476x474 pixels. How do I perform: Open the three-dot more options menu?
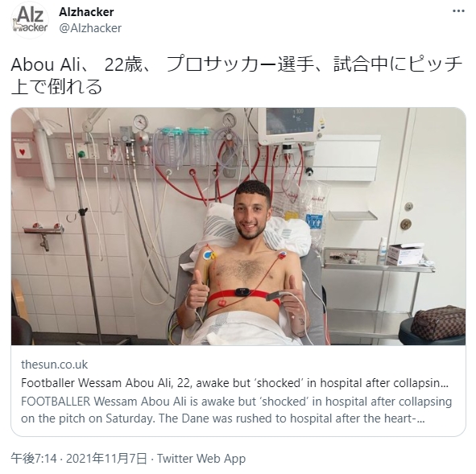458,11
